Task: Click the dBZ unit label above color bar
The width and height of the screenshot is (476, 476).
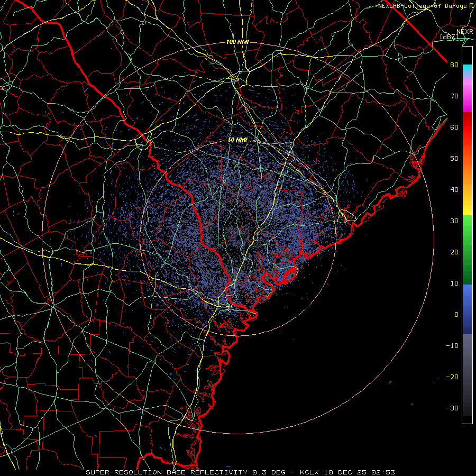Action: [449, 36]
